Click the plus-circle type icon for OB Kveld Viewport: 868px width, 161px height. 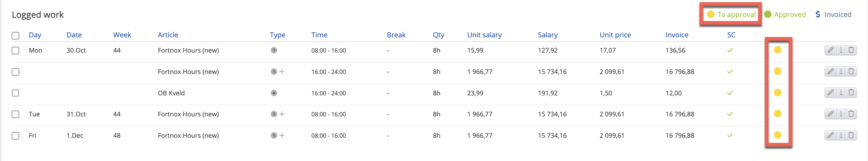(x=274, y=93)
